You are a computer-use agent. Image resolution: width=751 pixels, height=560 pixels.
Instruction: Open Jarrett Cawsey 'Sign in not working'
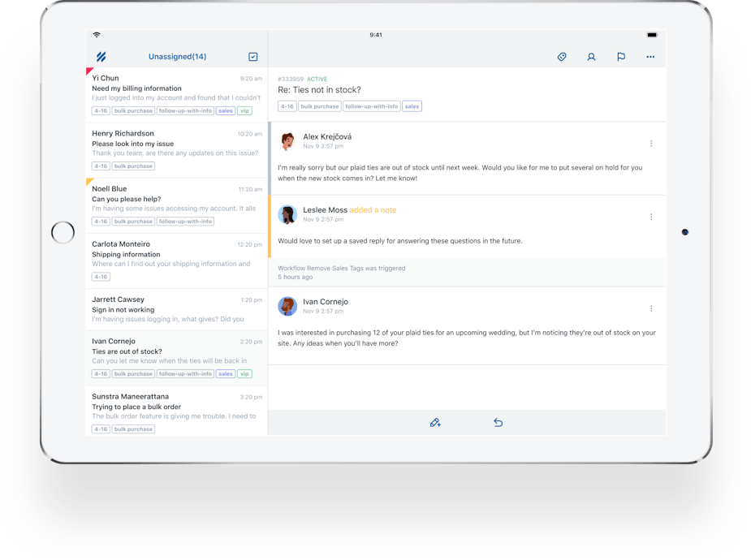coord(176,309)
